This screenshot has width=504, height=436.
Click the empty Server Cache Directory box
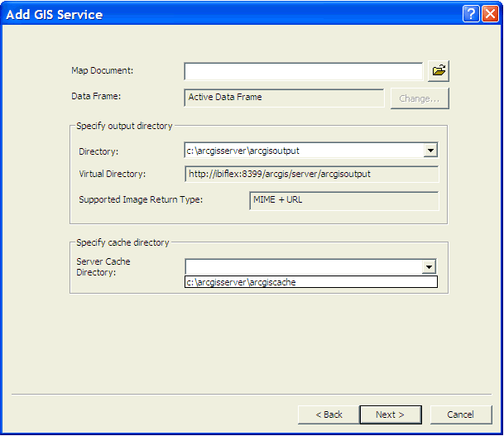pyautogui.click(x=303, y=266)
